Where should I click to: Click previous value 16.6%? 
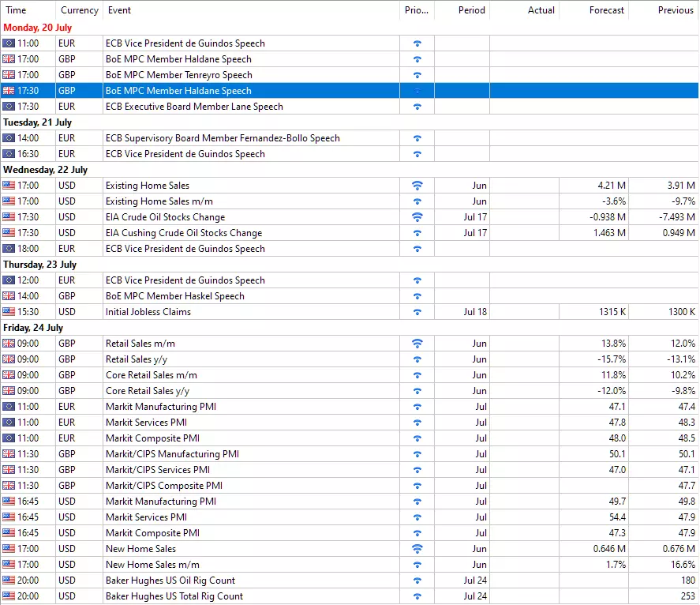point(683,565)
